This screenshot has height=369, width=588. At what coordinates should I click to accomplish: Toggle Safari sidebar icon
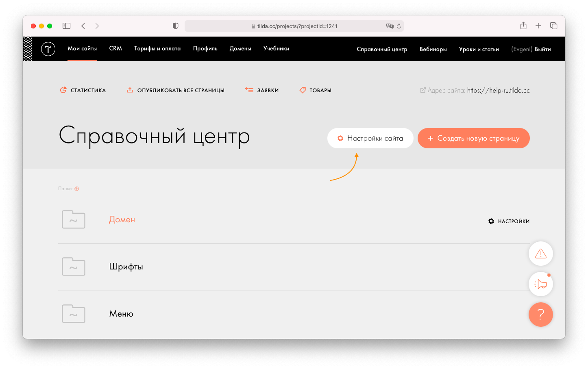click(67, 26)
